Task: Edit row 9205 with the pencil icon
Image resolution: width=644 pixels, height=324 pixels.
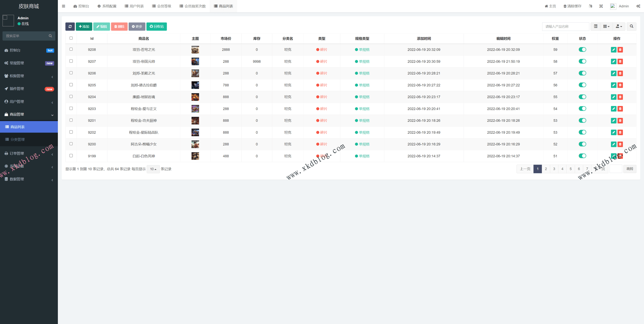Action: 613,85
